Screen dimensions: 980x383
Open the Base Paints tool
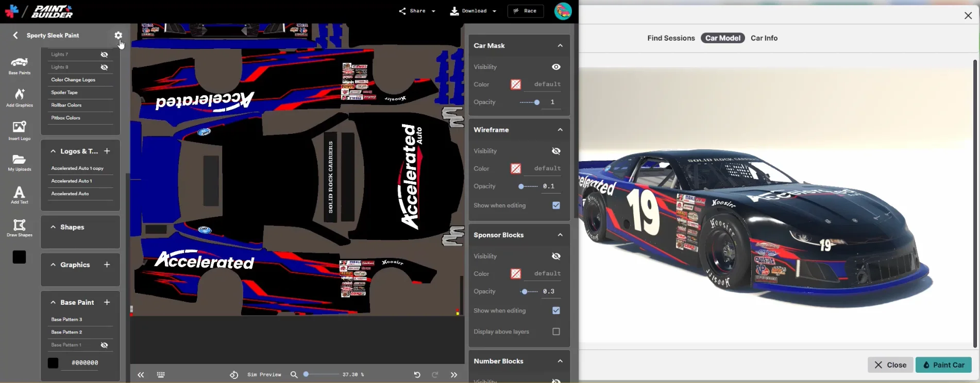pyautogui.click(x=19, y=66)
